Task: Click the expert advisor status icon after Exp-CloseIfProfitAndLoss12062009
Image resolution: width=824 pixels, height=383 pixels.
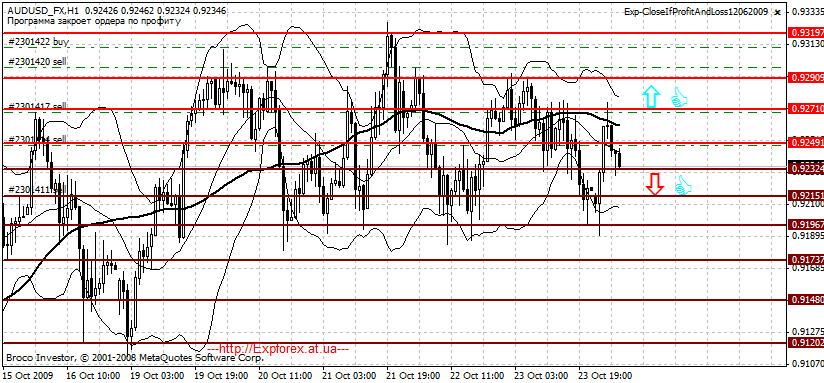Action: click(778, 12)
